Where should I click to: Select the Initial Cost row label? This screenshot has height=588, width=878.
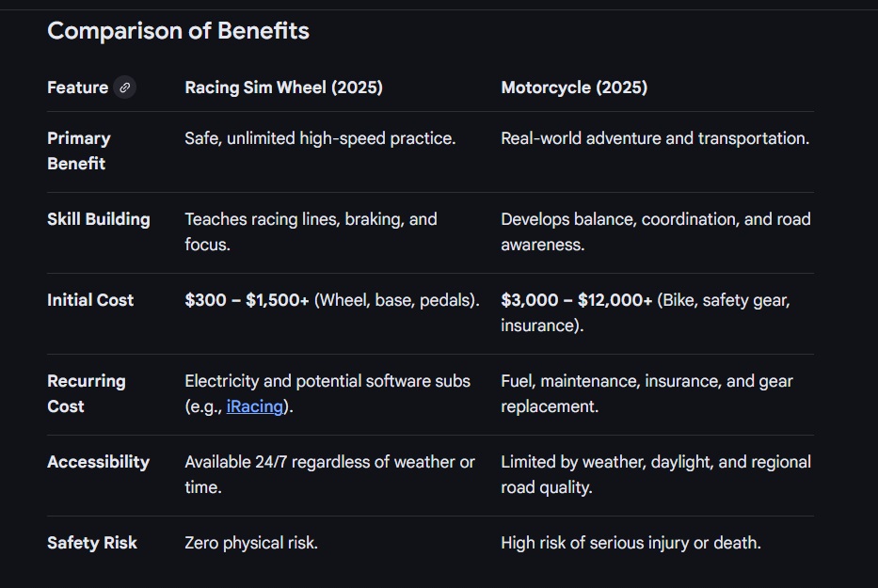click(x=90, y=300)
